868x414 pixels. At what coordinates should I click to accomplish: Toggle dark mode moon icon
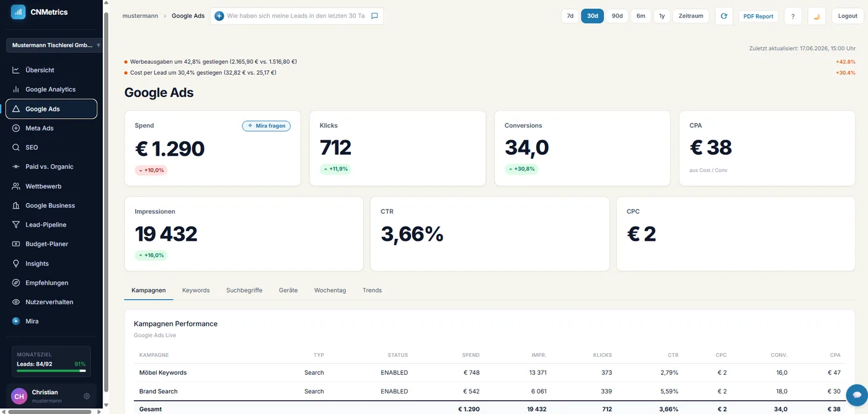click(817, 16)
